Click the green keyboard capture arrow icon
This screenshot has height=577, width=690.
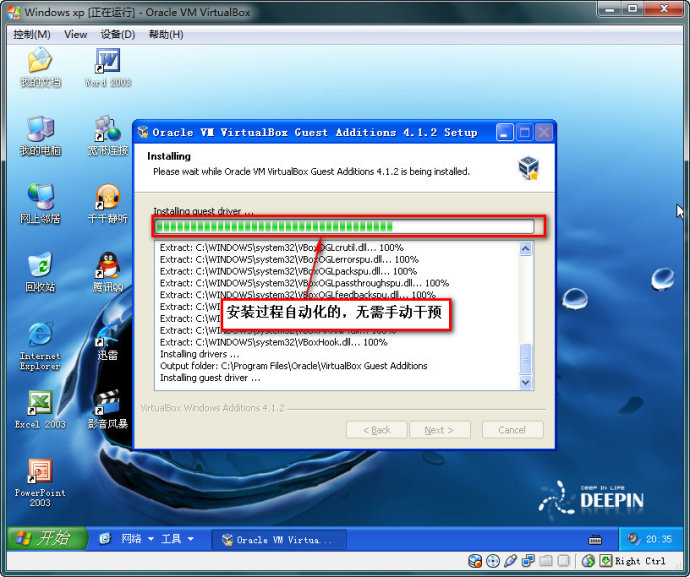(606, 561)
